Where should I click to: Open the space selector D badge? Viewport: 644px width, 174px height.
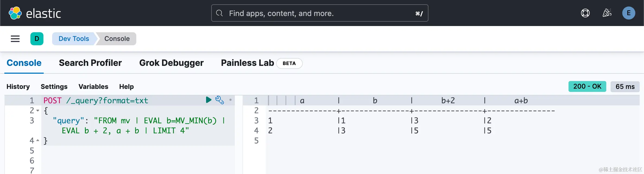pyautogui.click(x=37, y=39)
